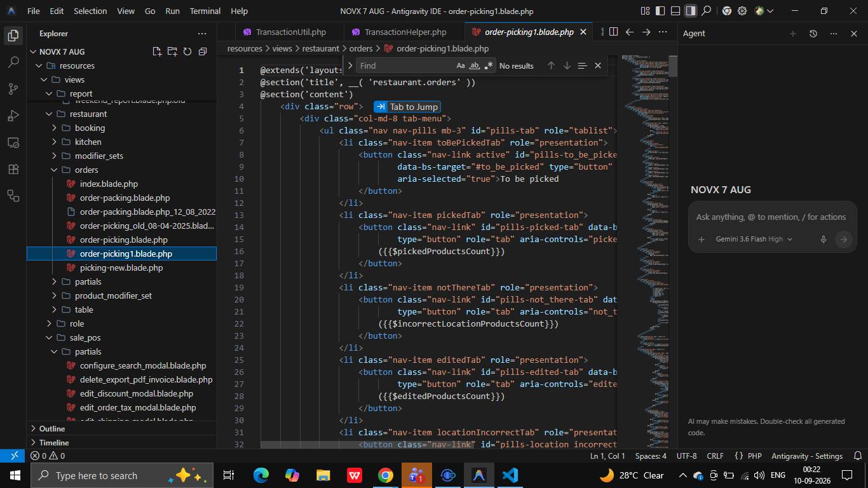Open Source Control view in activity bar
Screen dimensions: 868x488
[x=13, y=89]
